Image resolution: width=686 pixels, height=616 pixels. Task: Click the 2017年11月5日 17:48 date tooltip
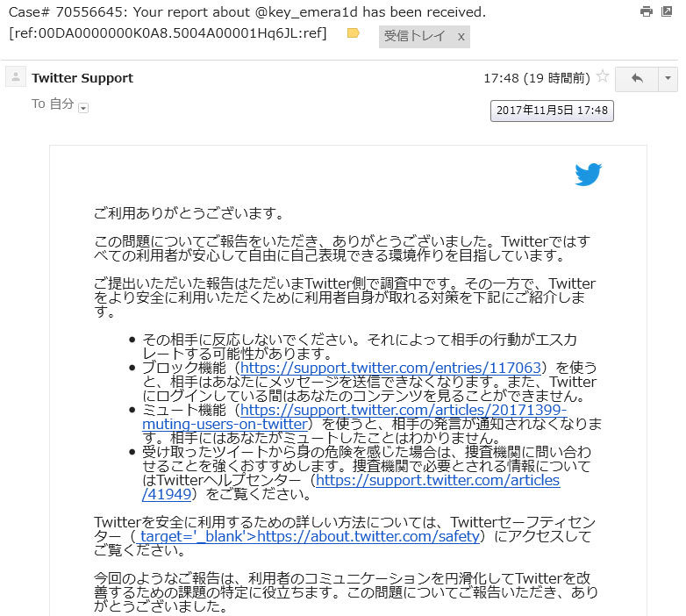(x=552, y=111)
